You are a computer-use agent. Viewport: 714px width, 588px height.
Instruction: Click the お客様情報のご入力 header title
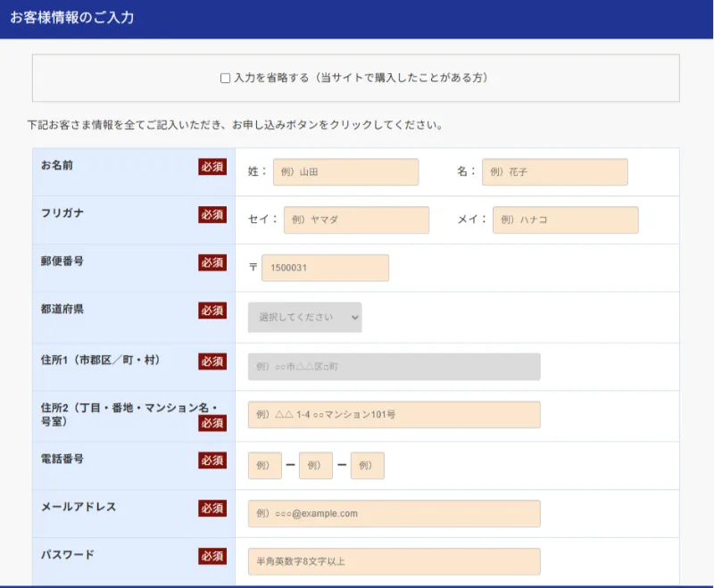(72, 17)
